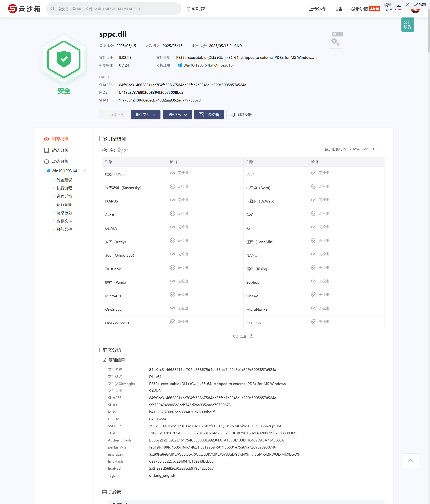Image resolution: width=430 pixels, height=504 pixels.
Task: Click the 重新分析 reanalyze button
Action: point(209,115)
